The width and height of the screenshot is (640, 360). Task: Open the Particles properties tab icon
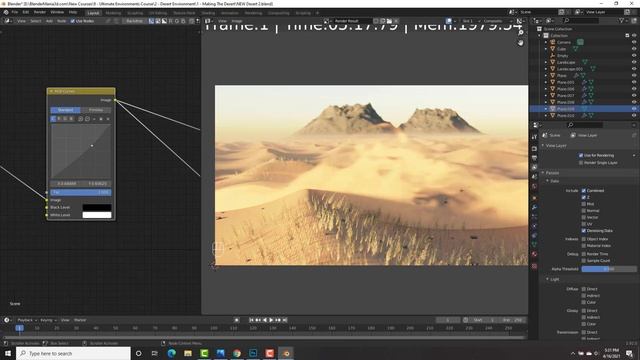point(534,217)
